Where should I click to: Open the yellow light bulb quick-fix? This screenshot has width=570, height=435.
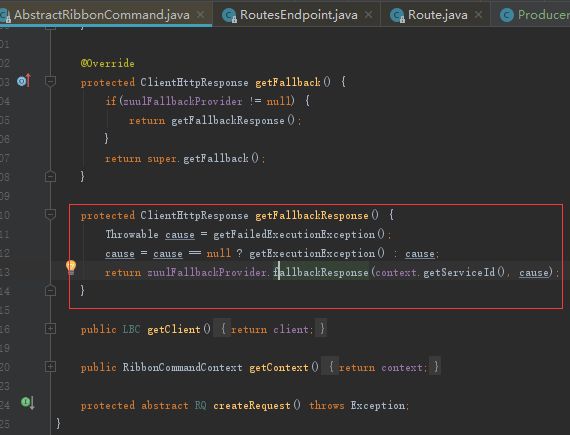click(x=71, y=268)
